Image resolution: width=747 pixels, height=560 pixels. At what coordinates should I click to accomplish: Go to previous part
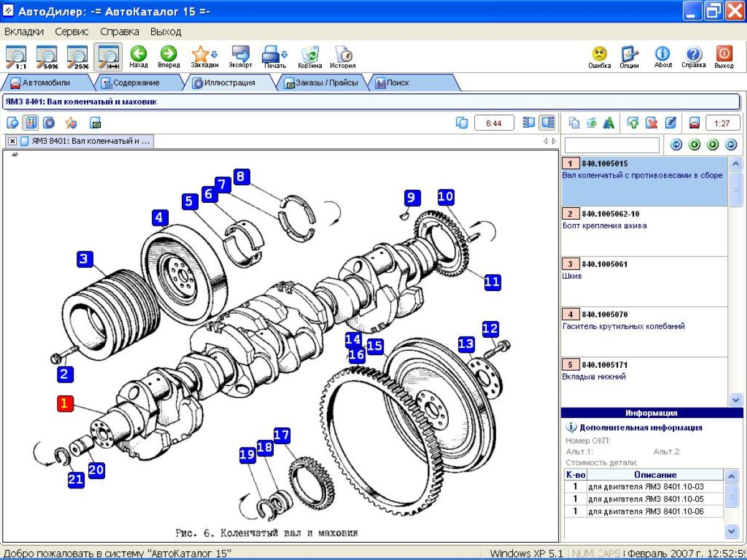tap(695, 145)
